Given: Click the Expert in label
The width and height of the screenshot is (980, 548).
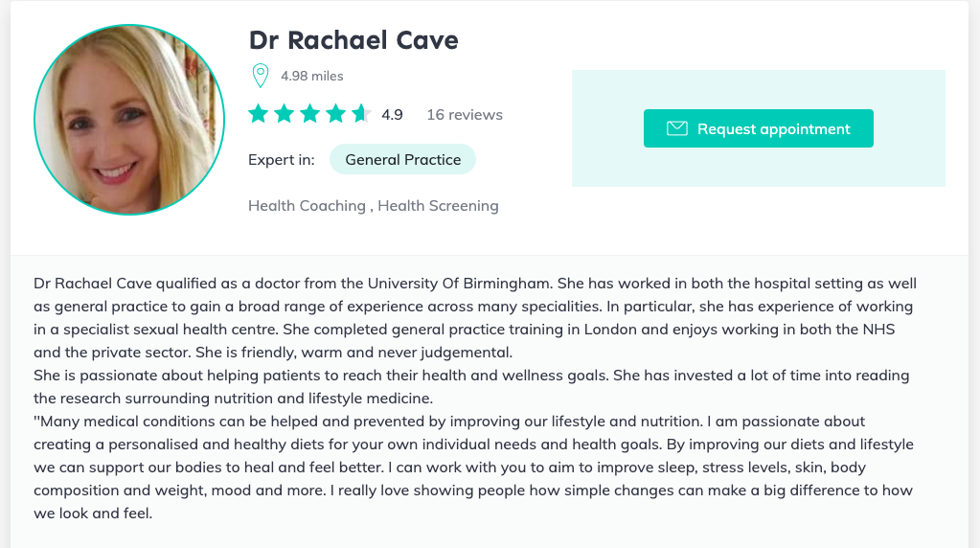Looking at the screenshot, I should point(282,160).
